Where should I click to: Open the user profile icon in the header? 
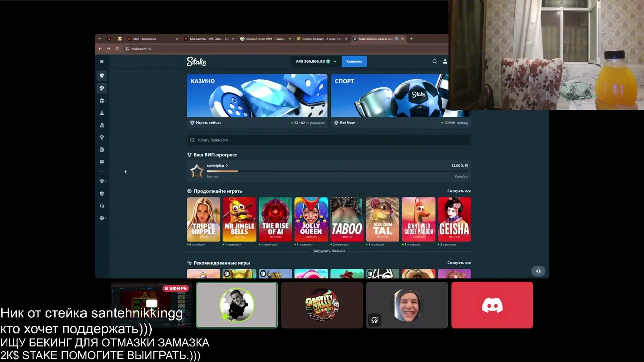[x=445, y=61]
